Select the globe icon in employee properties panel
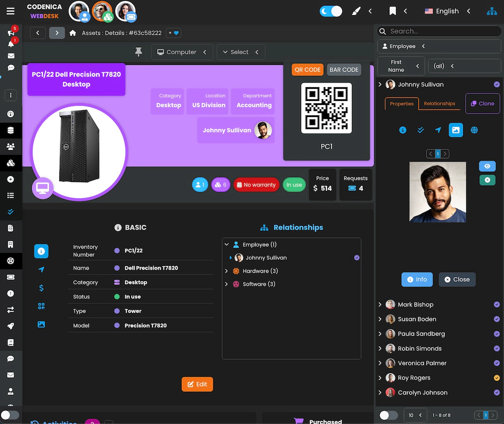The image size is (504, 424). point(474,130)
